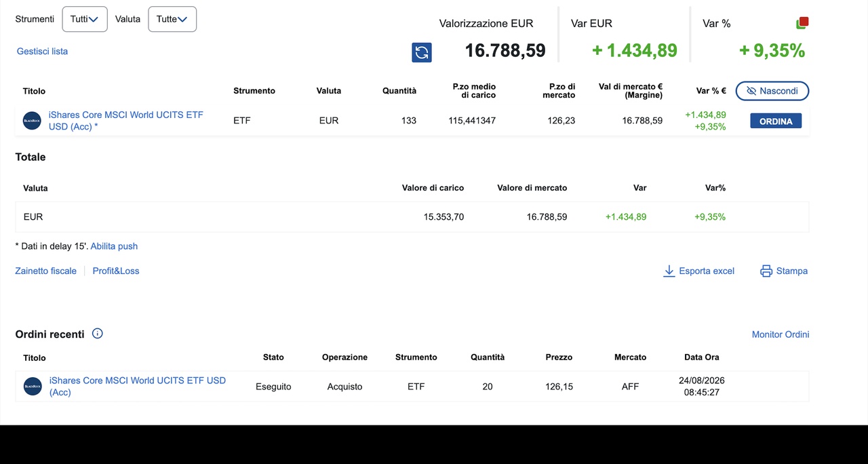Print the page with Stampa

point(784,271)
